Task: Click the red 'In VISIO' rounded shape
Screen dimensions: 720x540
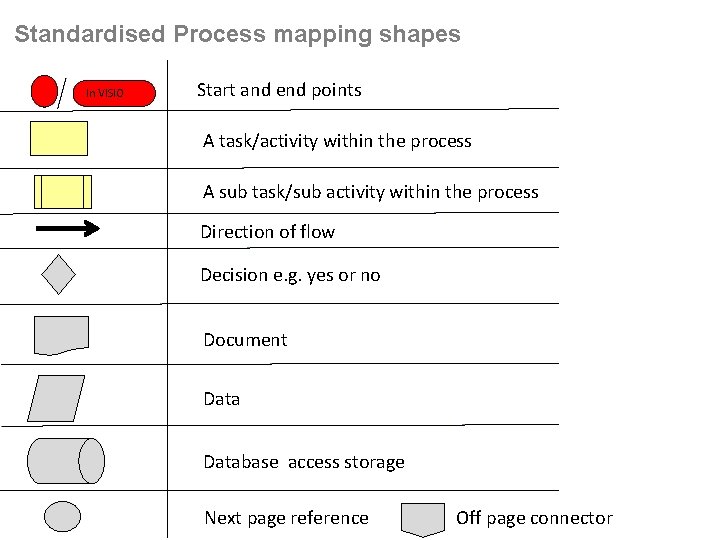Action: pos(115,94)
